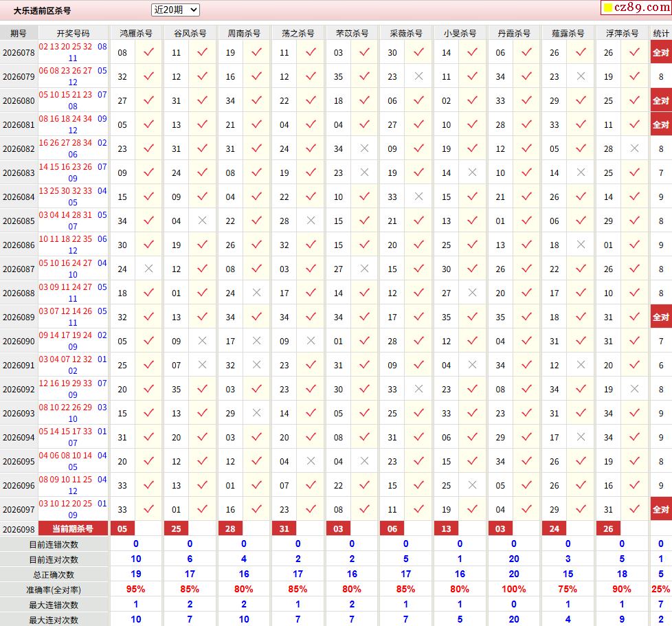Click the X mark under 荡之杀号 in row 2026090

(x=311, y=341)
